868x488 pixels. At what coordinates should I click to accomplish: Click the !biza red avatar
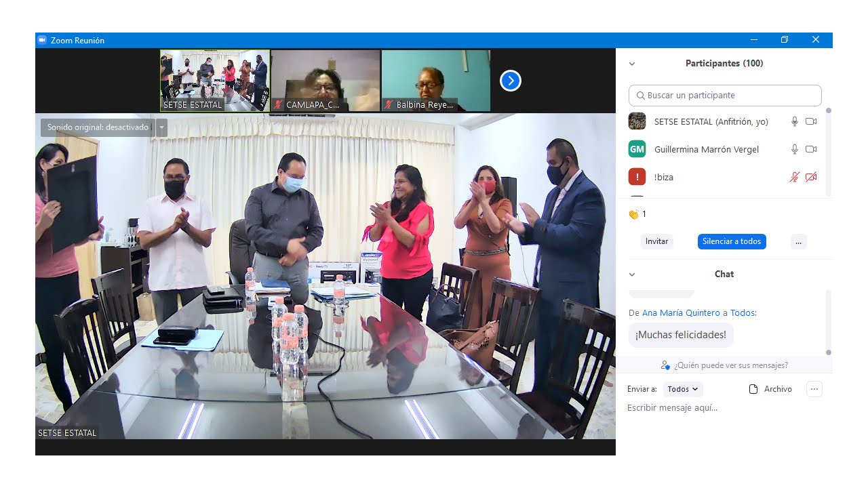click(x=637, y=177)
